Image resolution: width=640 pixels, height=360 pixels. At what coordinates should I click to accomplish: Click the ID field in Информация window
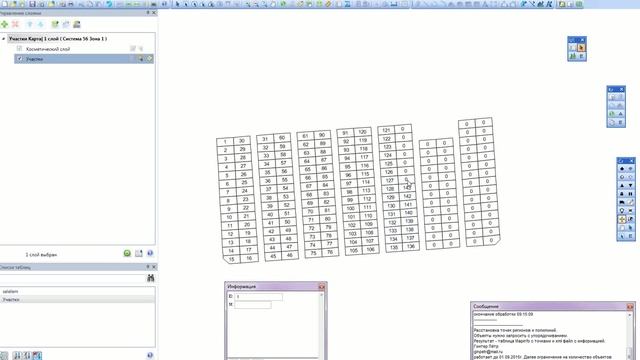pos(258,296)
